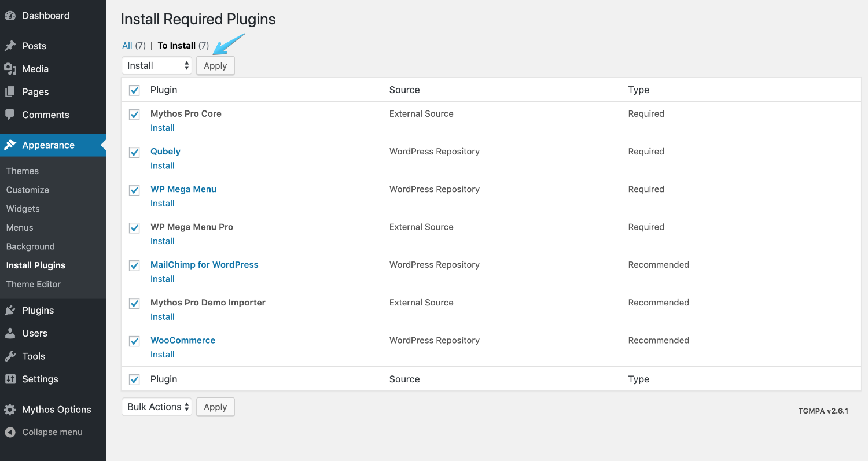The height and width of the screenshot is (461, 868).
Task: Click the Type column header
Action: point(639,90)
